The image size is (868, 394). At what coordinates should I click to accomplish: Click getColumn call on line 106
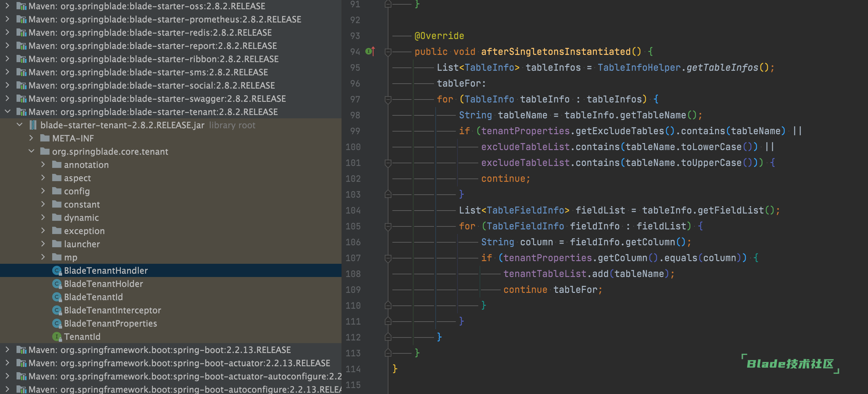[x=650, y=242]
